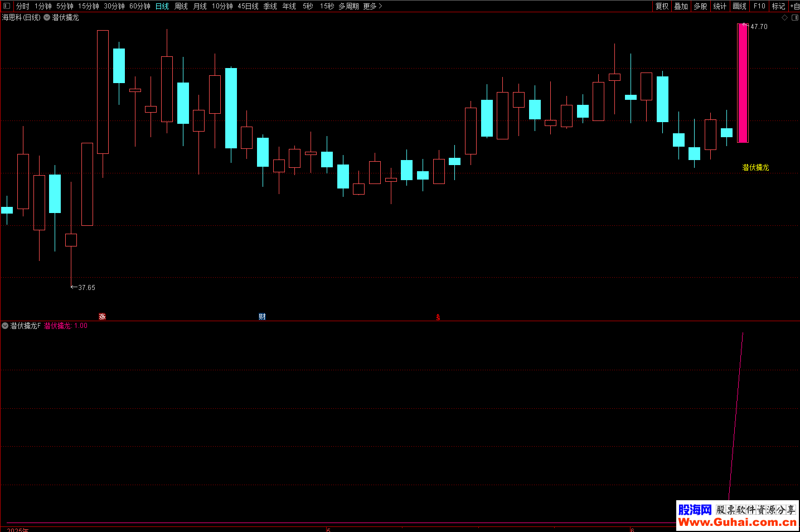Viewport: 800px width, 532px height.
Task: Select the 60分钟 period
Action: coord(140,6)
